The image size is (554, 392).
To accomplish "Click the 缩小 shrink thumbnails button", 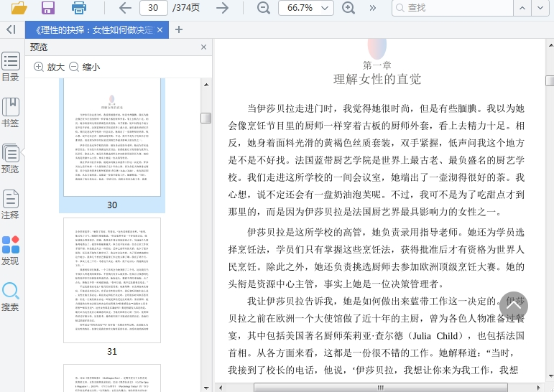I will [84, 67].
